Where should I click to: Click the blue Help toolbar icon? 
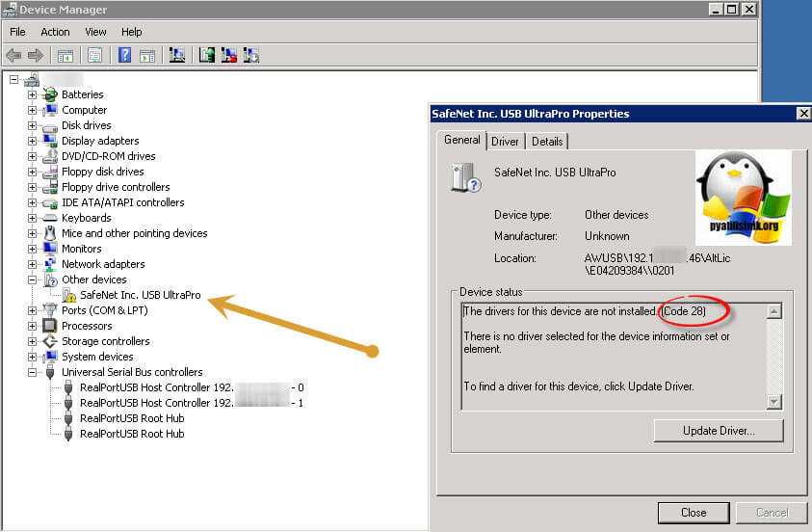click(x=124, y=55)
